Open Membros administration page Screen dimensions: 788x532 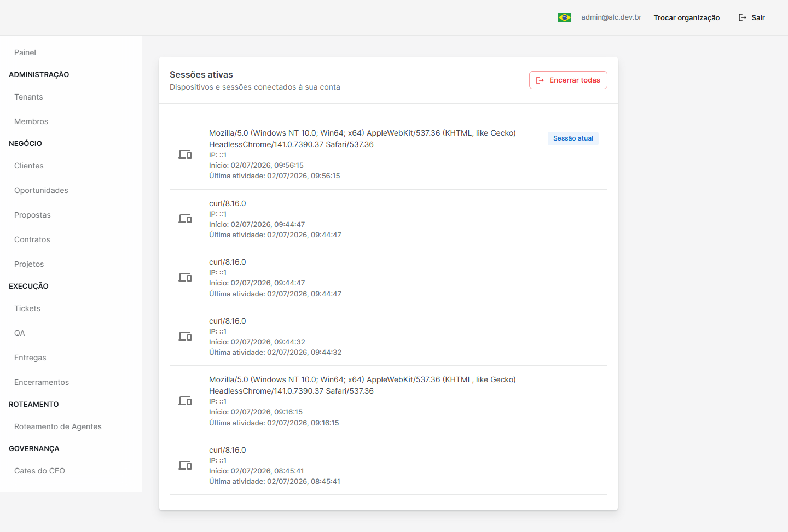tap(31, 121)
